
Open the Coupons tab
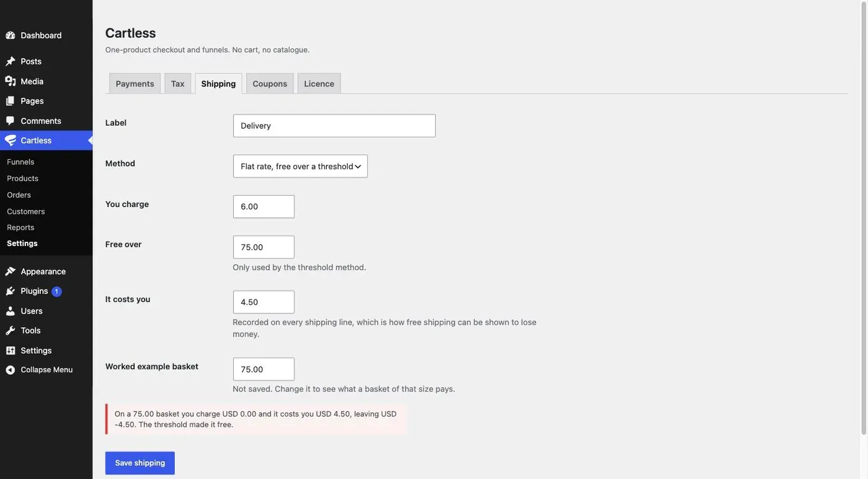pos(270,84)
